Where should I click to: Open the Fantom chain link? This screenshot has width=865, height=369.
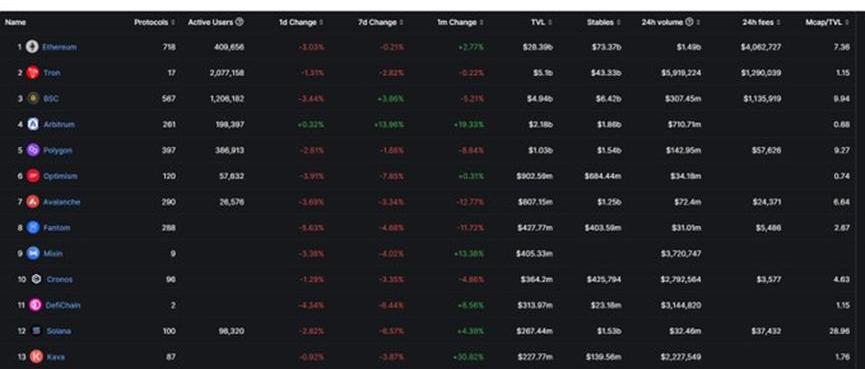tap(57, 228)
